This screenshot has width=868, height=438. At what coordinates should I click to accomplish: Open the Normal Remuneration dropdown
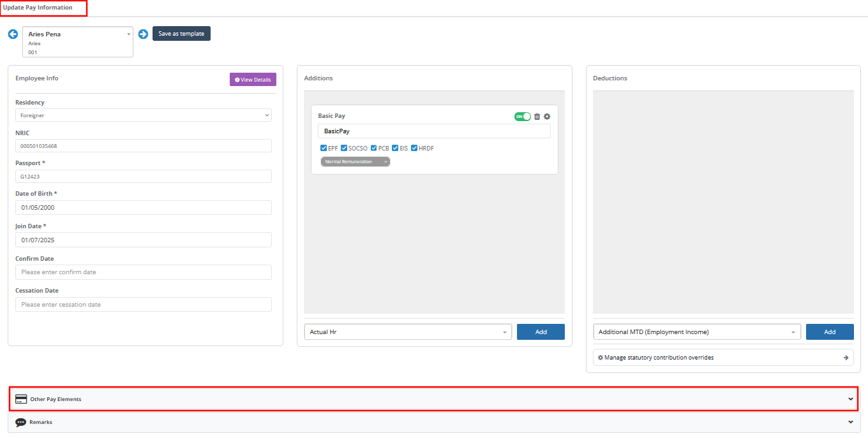355,162
